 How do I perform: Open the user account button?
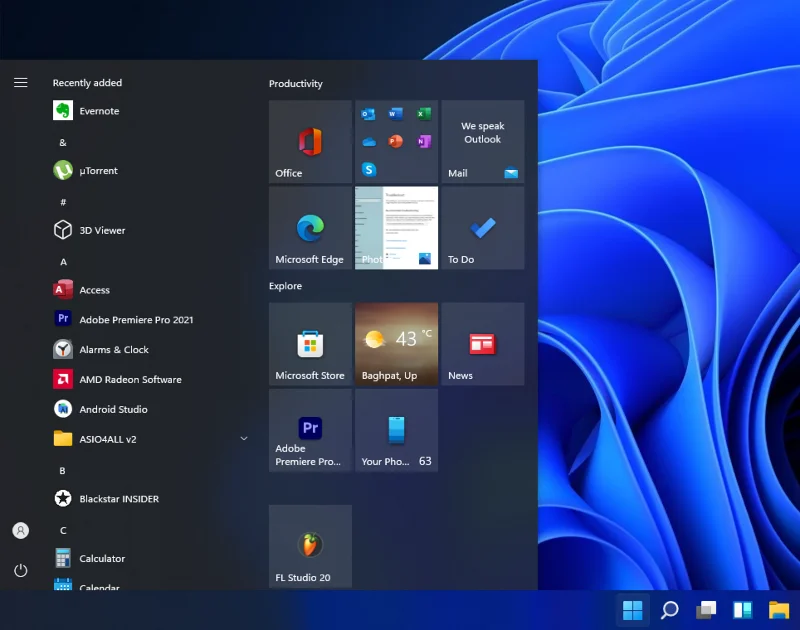pyautogui.click(x=20, y=531)
